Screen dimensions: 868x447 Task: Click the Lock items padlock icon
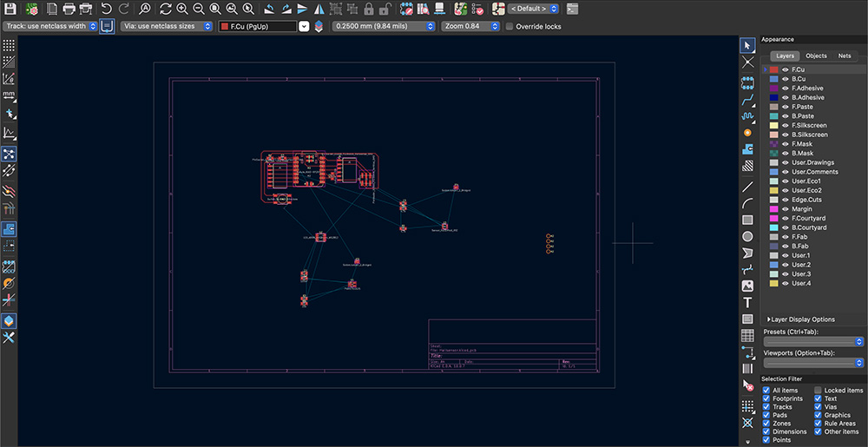point(369,9)
